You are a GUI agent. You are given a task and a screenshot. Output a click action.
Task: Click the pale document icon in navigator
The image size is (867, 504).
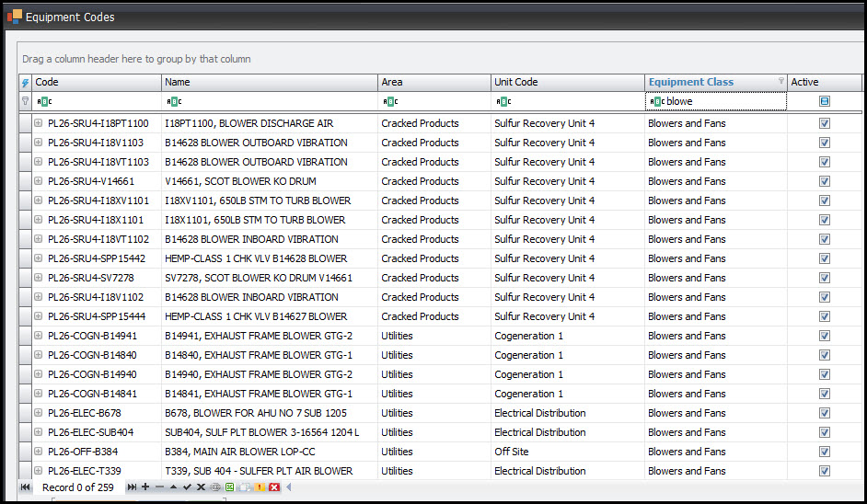245,487
